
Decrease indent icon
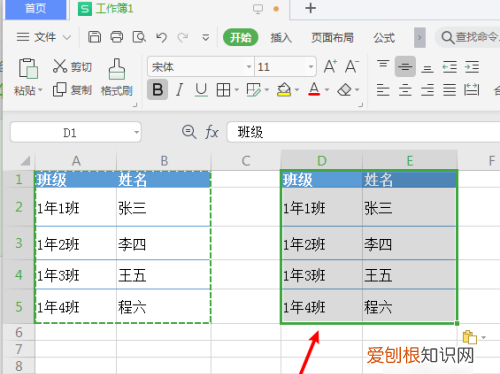[x=450, y=67]
